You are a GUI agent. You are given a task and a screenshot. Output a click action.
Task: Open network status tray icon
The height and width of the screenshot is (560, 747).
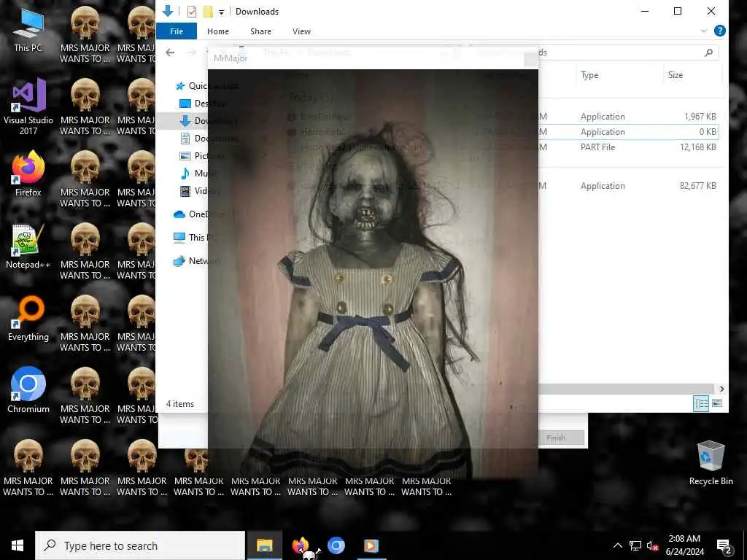point(635,545)
